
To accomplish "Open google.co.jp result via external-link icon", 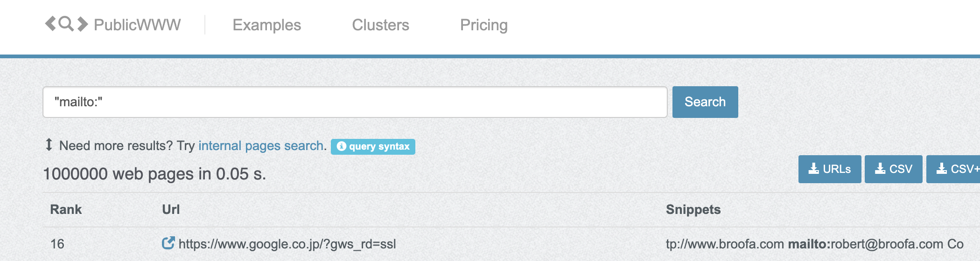I will point(168,243).
